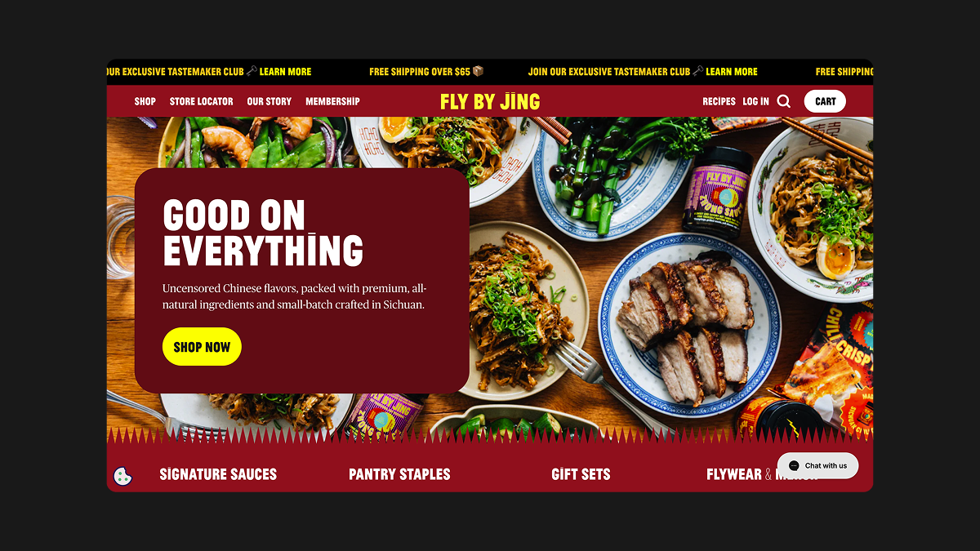980x551 pixels.
Task: Open the Membership page
Action: pyautogui.click(x=332, y=101)
